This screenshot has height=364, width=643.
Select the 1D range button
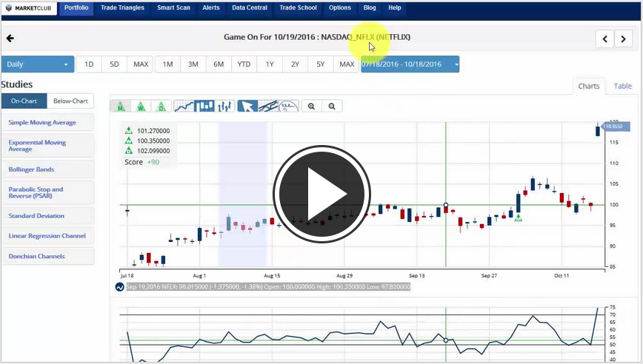[89, 64]
